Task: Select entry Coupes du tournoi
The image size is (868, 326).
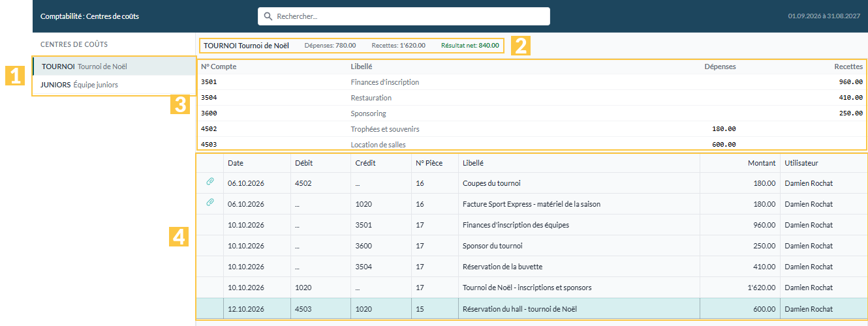Action: 532,183
